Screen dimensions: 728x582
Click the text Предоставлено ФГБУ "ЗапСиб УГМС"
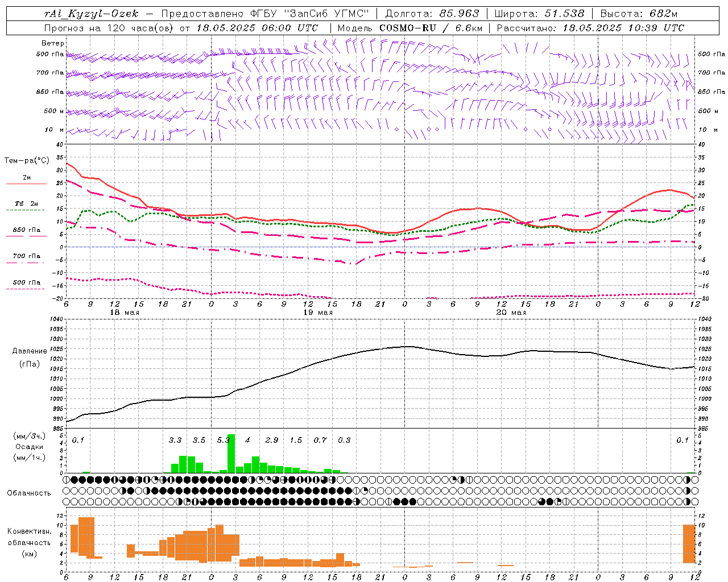click(265, 14)
